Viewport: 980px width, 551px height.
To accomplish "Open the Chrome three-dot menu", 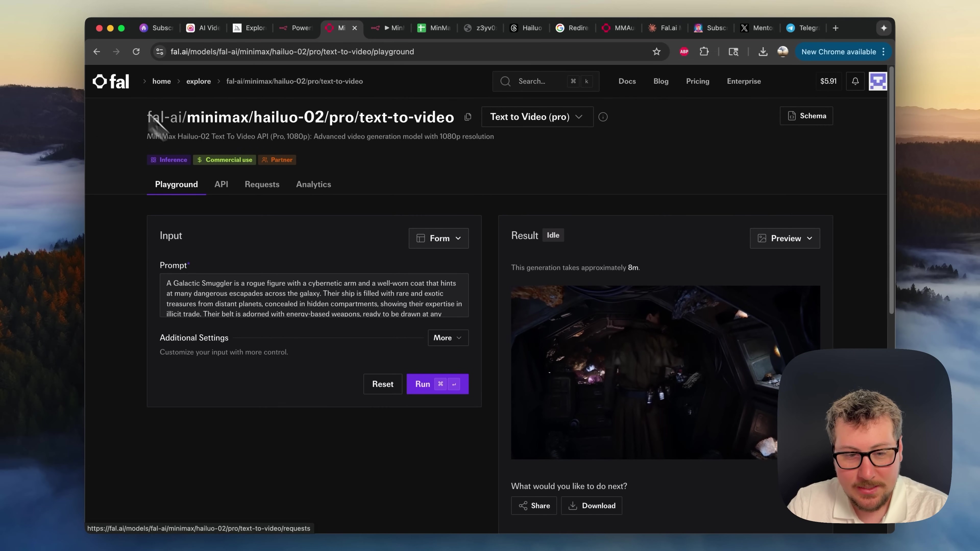I will coord(883,52).
